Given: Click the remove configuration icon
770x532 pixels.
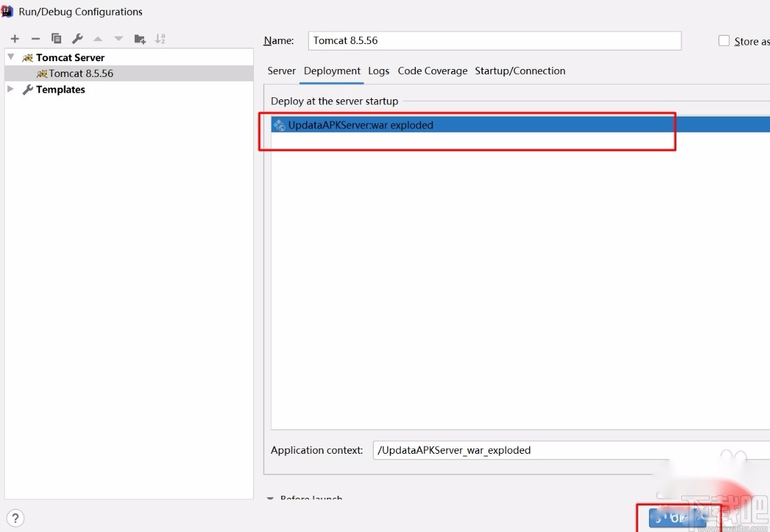Looking at the screenshot, I should tap(36, 38).
